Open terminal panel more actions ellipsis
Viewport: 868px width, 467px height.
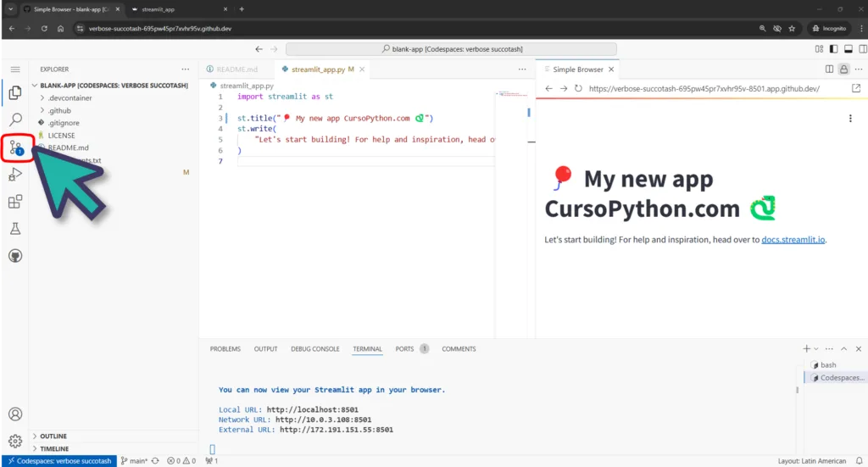(829, 349)
